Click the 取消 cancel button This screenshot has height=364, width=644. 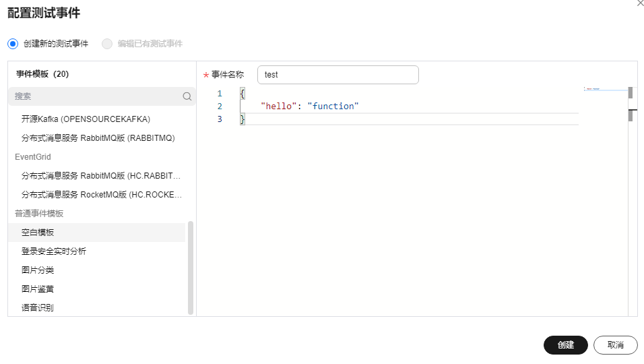pyautogui.click(x=615, y=345)
